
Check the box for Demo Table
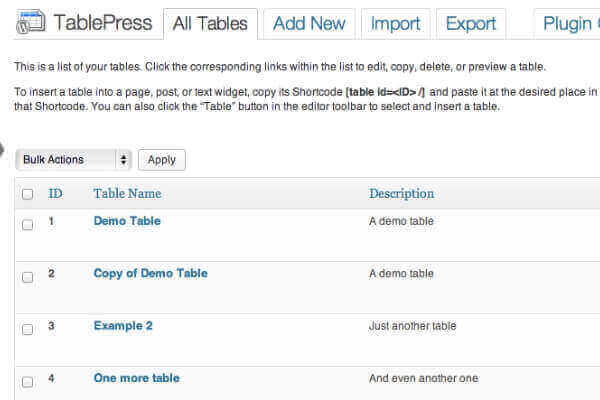tap(28, 224)
